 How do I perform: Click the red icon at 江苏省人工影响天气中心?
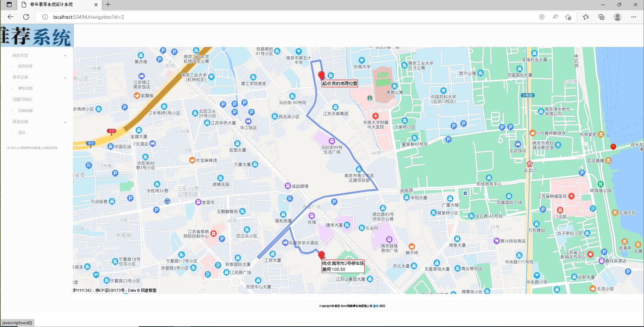click(x=591, y=254)
